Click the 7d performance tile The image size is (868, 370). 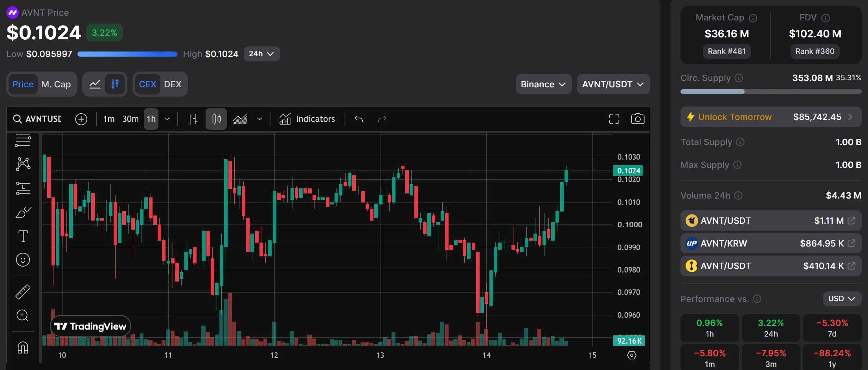(832, 328)
